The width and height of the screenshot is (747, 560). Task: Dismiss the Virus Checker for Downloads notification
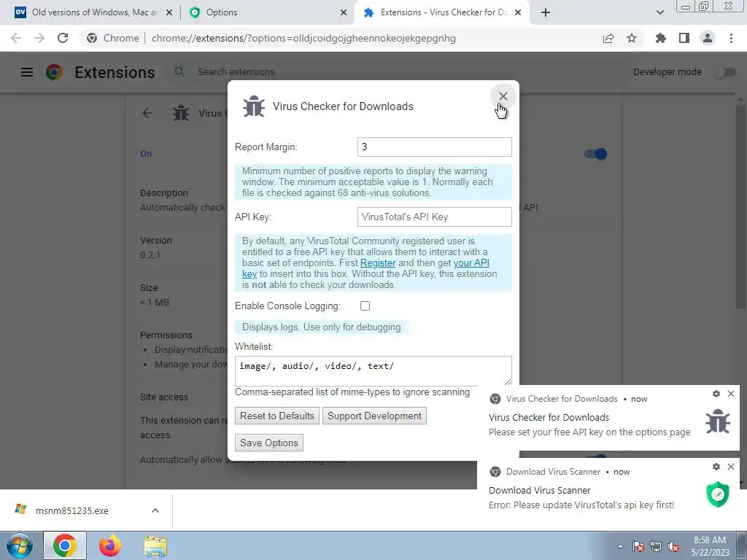point(731,394)
